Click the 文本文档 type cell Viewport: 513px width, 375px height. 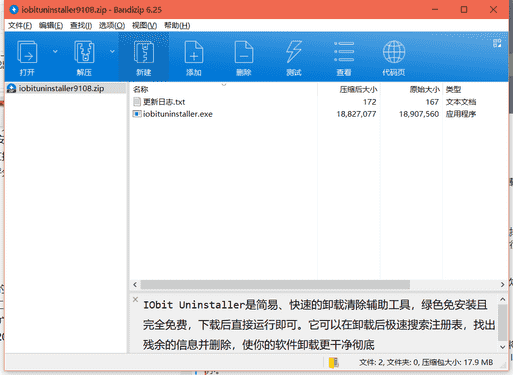[461, 102]
